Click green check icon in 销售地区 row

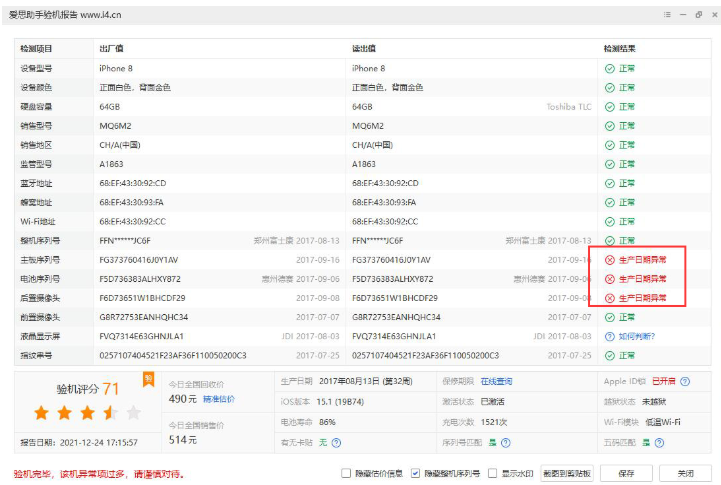610,145
